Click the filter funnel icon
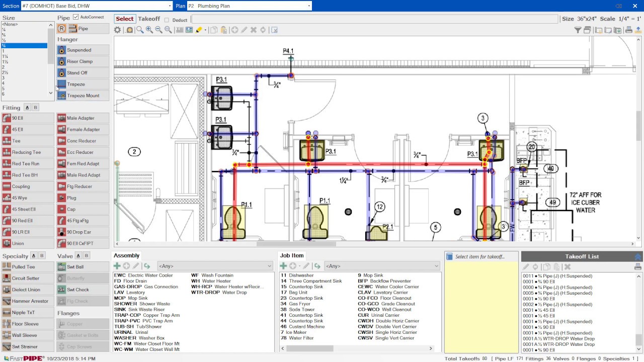Viewport: 644px width, 362px height. [x=578, y=30]
